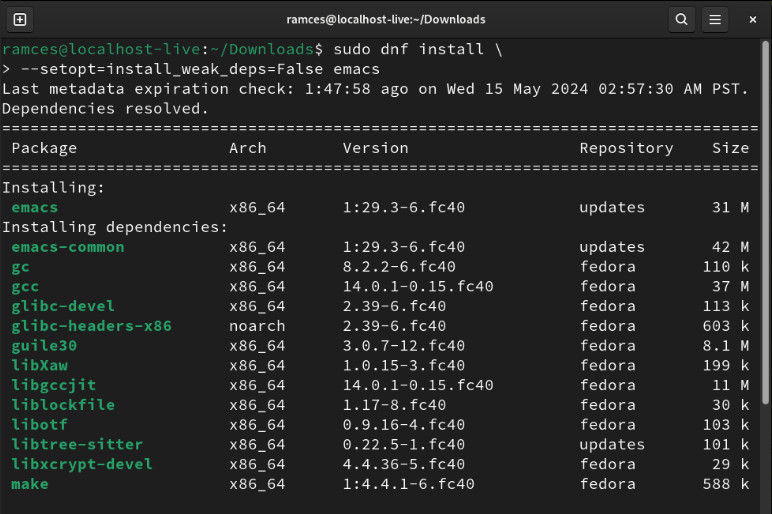Click version 4.4.36-5.fc40 of libxcrypt-devel
The image size is (772, 514).
tap(404, 464)
